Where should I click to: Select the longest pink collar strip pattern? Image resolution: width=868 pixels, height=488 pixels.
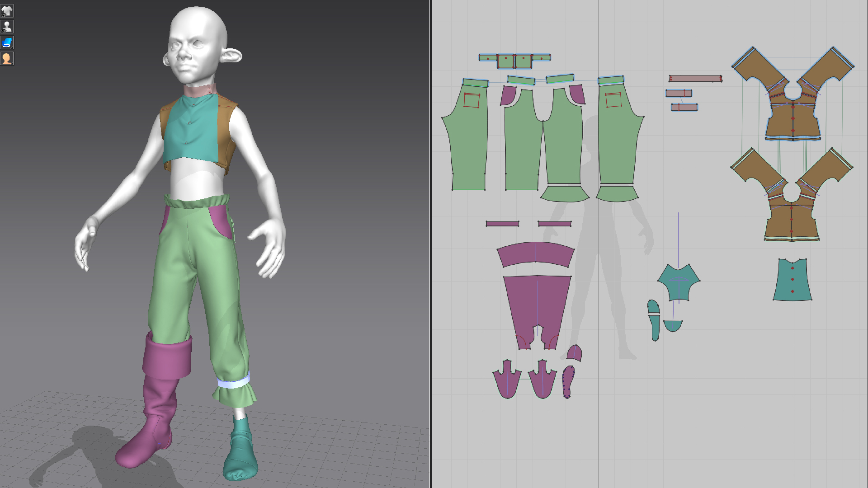pos(695,79)
